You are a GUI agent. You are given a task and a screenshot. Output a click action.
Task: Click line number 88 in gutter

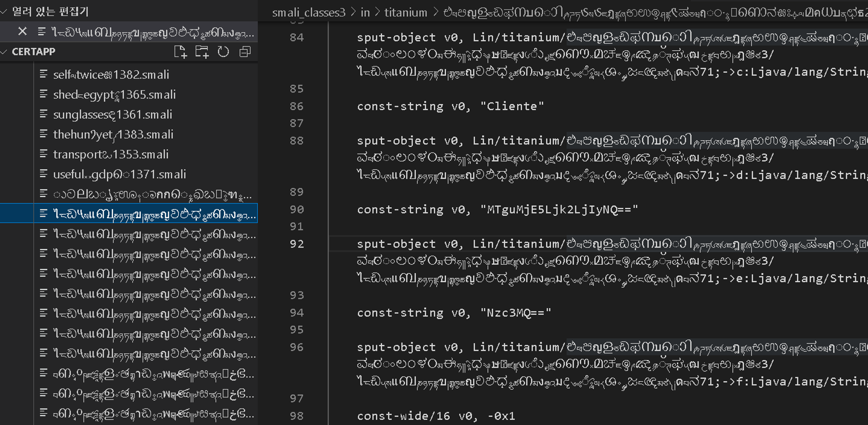click(x=297, y=141)
